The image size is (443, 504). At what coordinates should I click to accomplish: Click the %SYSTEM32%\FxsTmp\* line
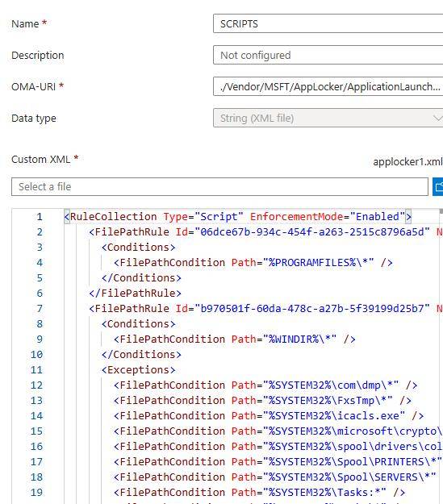pyautogui.click(x=262, y=401)
